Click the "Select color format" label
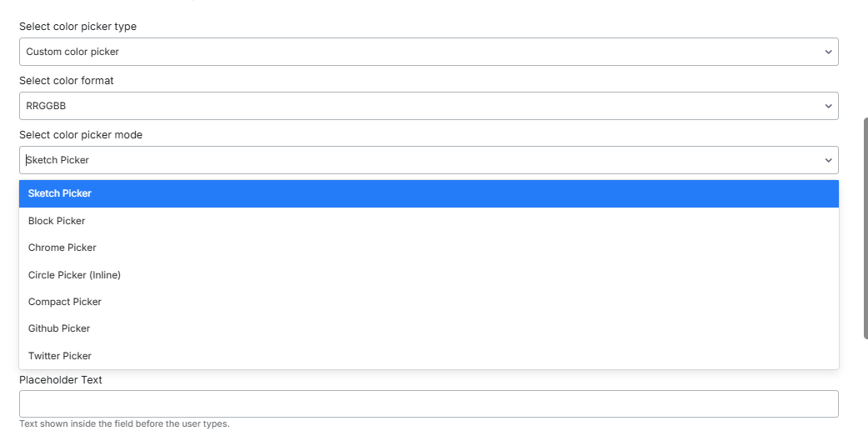The image size is (868, 436). [67, 81]
